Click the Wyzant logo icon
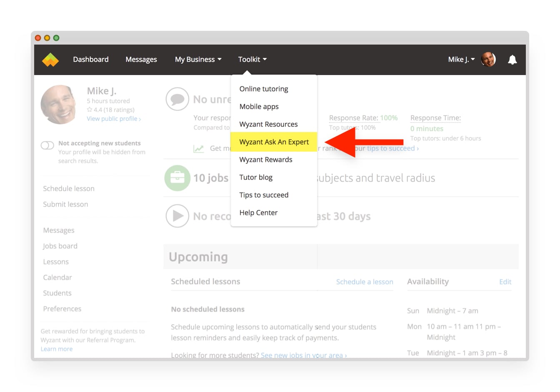Viewport: 560px width, 392px height. click(x=50, y=60)
